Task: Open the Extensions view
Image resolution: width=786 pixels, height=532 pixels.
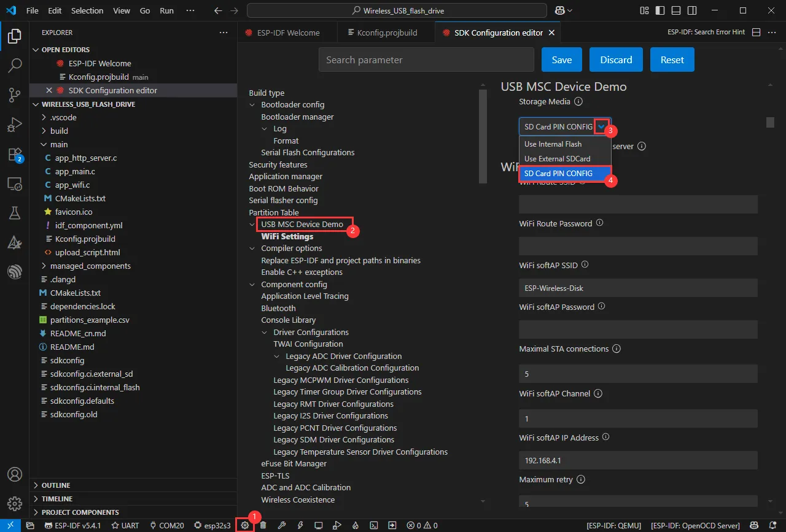Action: pyautogui.click(x=15, y=155)
